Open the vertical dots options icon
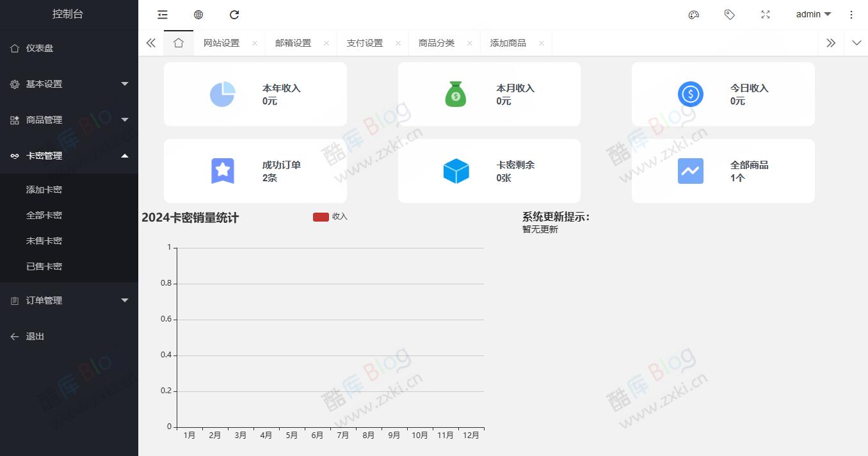The image size is (868, 456). (851, 14)
